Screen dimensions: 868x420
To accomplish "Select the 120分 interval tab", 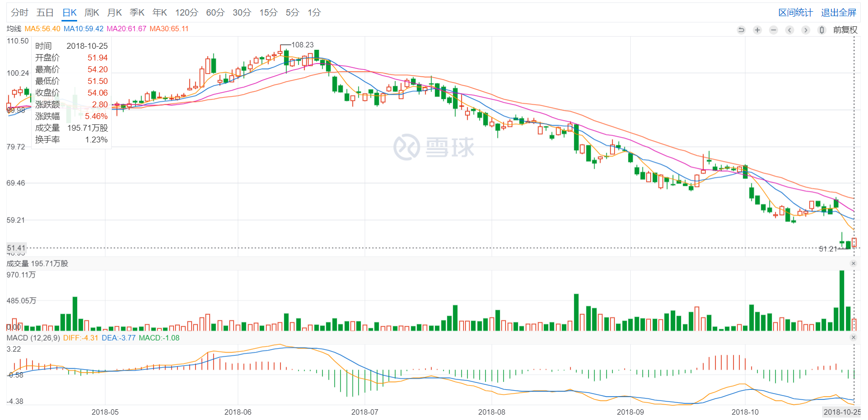I will [186, 13].
